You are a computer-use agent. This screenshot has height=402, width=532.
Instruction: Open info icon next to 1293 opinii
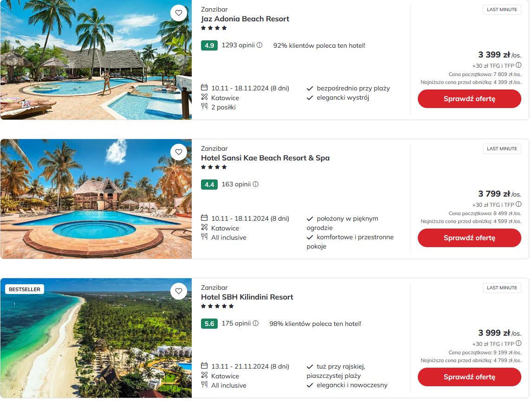260,45
